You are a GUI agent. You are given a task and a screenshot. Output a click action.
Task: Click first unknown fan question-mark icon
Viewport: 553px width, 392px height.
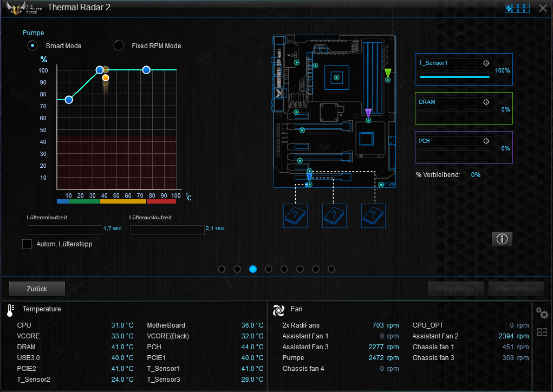pyautogui.click(x=296, y=215)
